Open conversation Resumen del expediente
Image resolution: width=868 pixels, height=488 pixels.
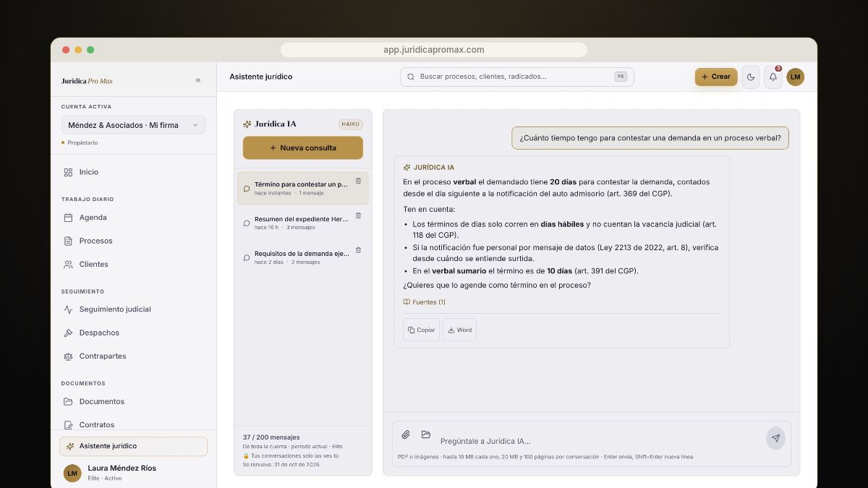click(x=303, y=223)
